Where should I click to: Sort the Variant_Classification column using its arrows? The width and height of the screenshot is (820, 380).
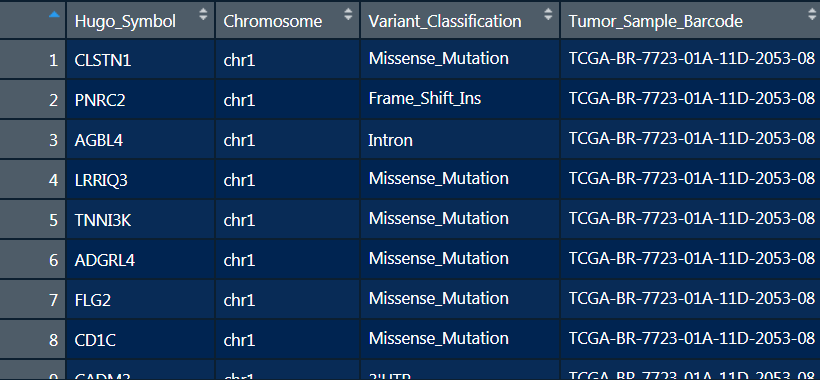pos(548,15)
